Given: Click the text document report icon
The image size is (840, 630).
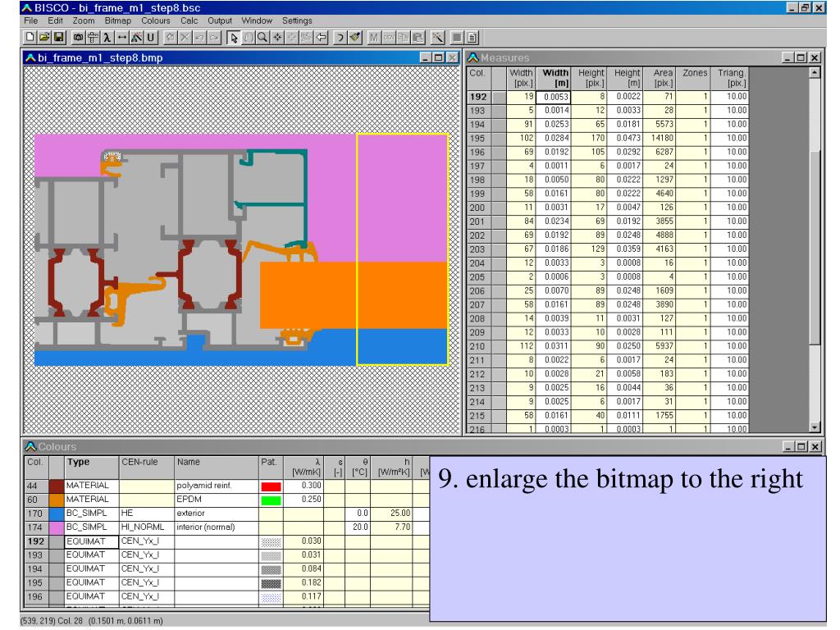Looking at the screenshot, I should (x=472, y=38).
